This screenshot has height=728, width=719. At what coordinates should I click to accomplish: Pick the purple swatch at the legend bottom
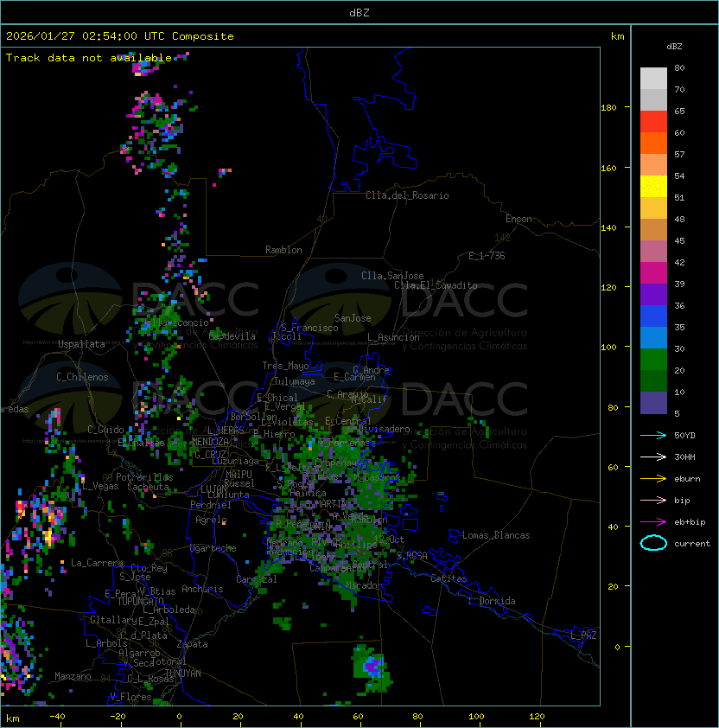pyautogui.click(x=653, y=403)
